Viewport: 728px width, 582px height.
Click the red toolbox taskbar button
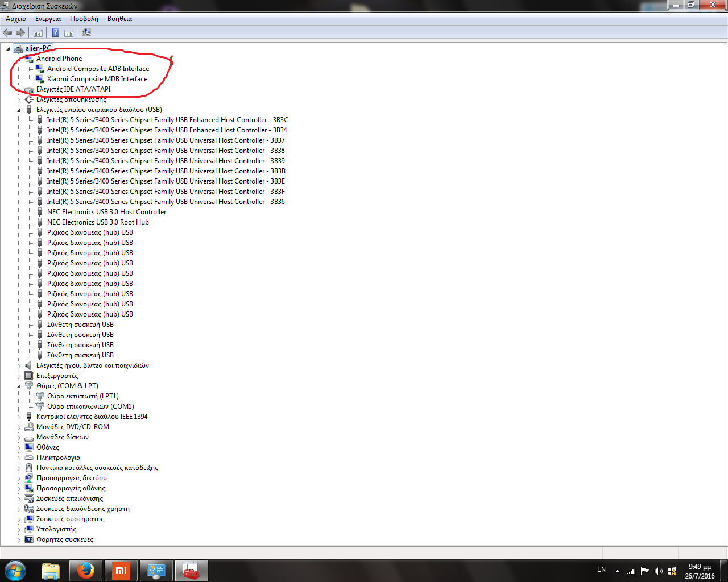point(192,571)
